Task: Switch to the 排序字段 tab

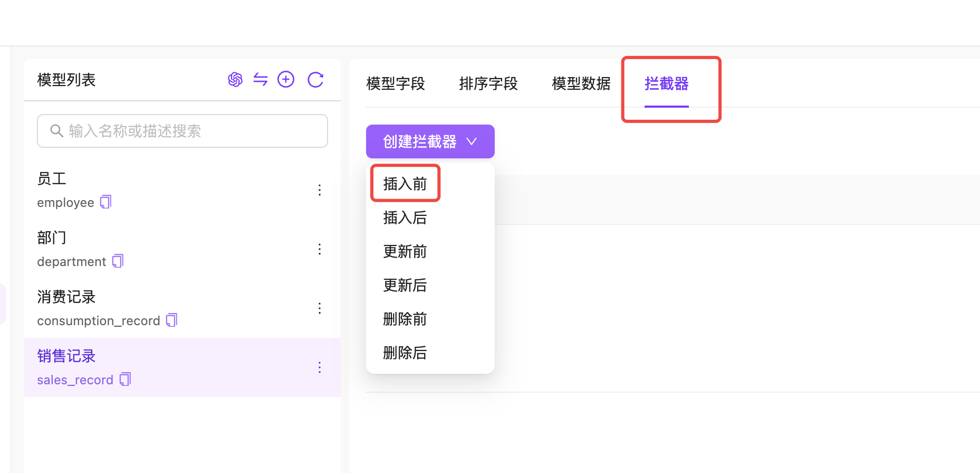Action: [488, 83]
